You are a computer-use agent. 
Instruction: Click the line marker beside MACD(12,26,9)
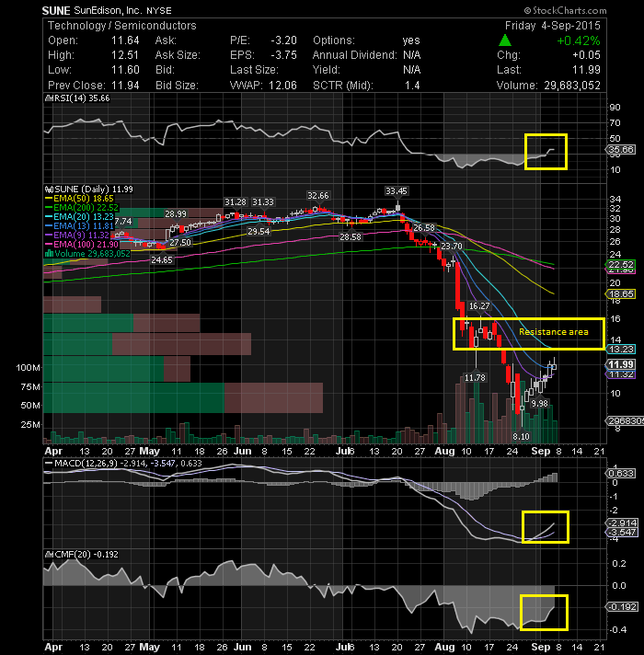click(49, 464)
